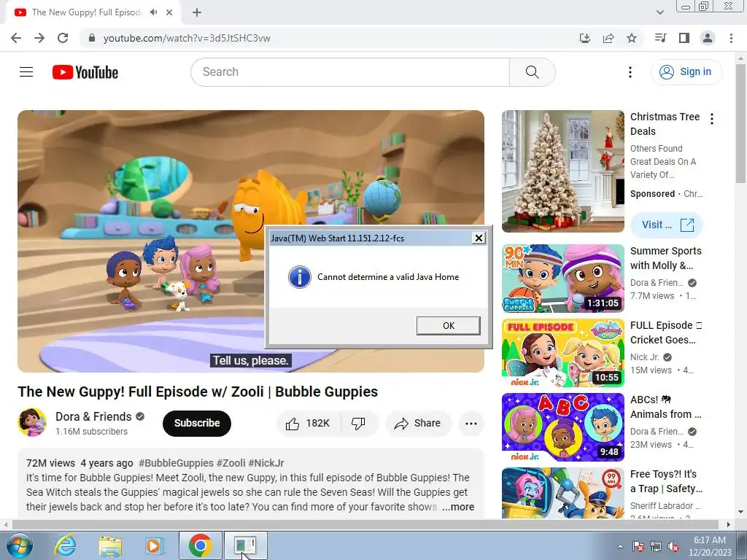The width and height of the screenshot is (747, 560).
Task: Close the Java Web Start dialog
Action: coord(479,238)
